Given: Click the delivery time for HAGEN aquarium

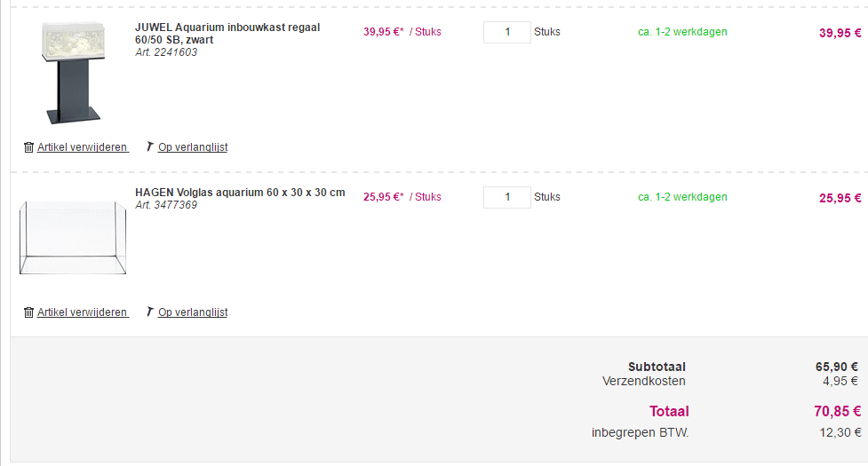Looking at the screenshot, I should click(682, 197).
